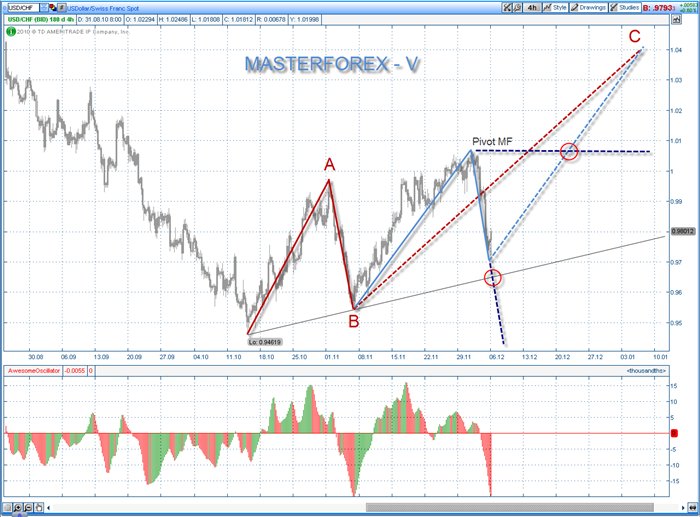Screen dimensions: 700x517
Task: Click the scissors tool icon in top toolbar
Action: pos(507,8)
